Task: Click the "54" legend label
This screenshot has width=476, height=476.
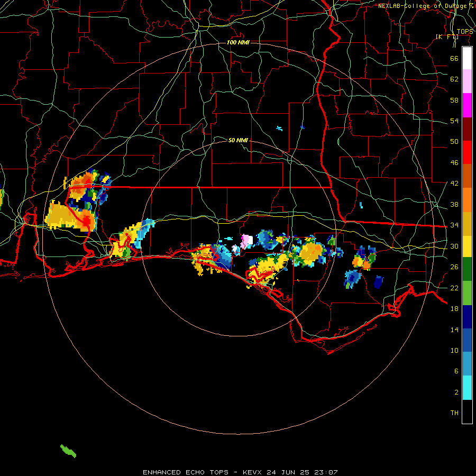Action: click(x=454, y=121)
